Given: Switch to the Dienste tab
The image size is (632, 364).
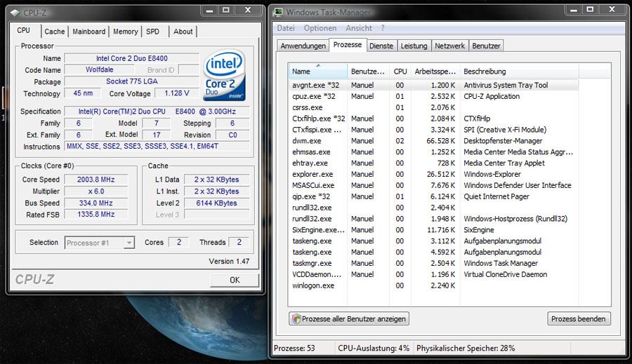Looking at the screenshot, I should 381,46.
